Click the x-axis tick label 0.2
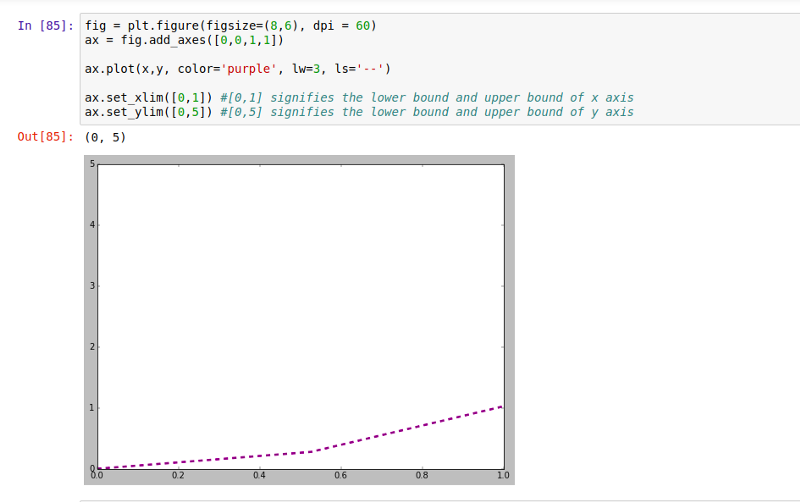This screenshot has height=502, width=800. coord(178,475)
